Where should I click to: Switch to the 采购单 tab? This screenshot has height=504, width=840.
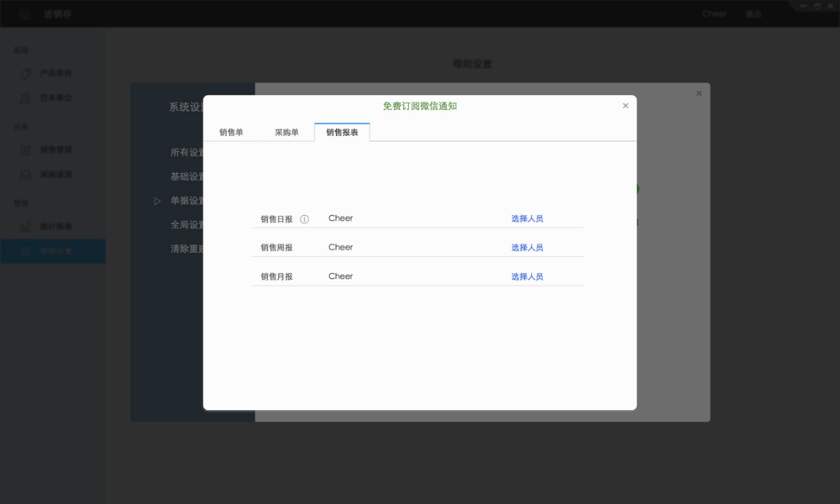point(287,132)
